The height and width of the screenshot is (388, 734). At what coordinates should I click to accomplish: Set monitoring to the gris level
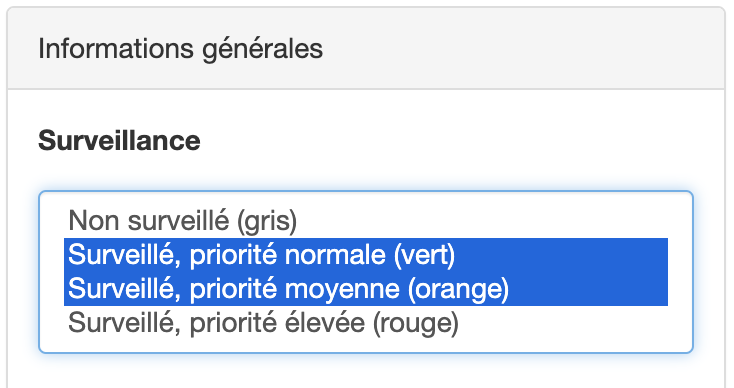(366, 221)
